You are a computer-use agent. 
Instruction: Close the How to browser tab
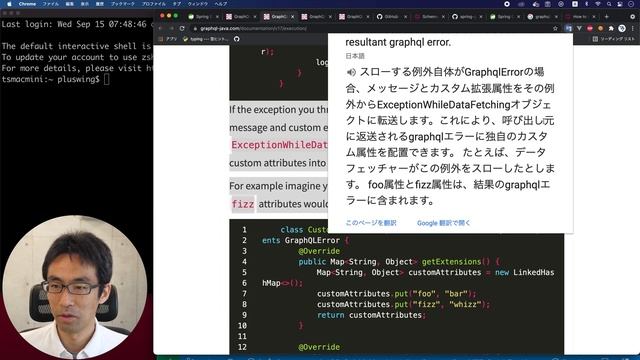pos(593,17)
